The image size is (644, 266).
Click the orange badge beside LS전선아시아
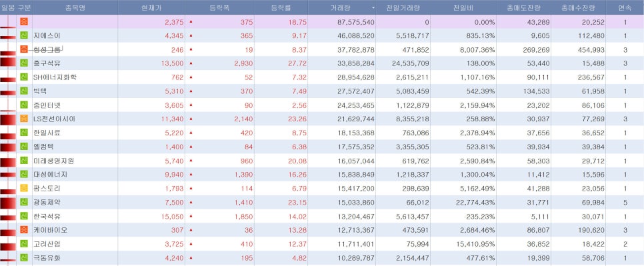pos(24,119)
